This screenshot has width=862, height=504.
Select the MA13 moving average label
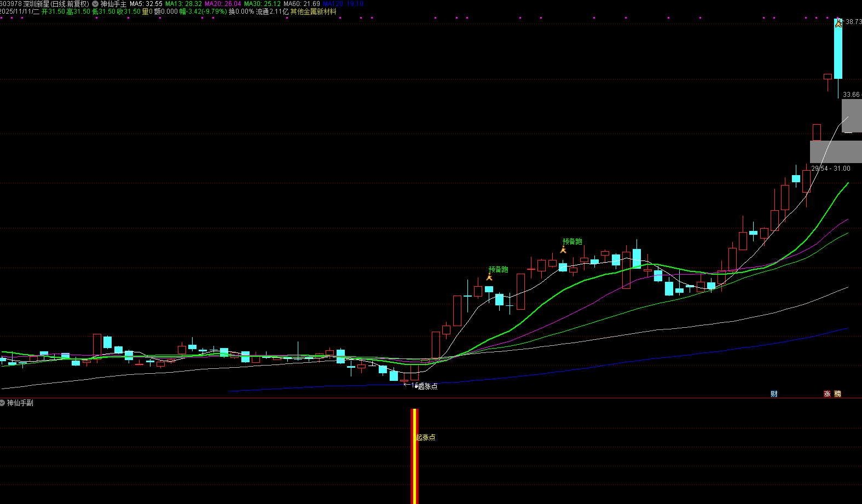(x=183, y=4)
